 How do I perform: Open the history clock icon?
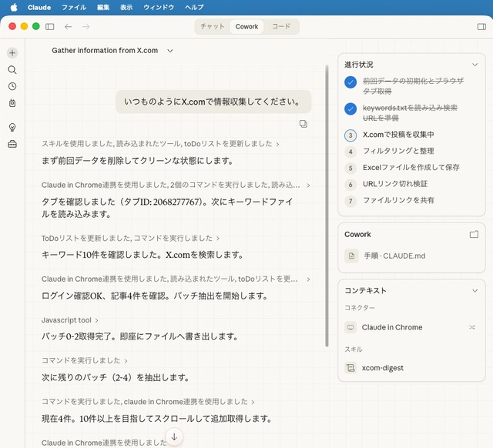pos(12,86)
